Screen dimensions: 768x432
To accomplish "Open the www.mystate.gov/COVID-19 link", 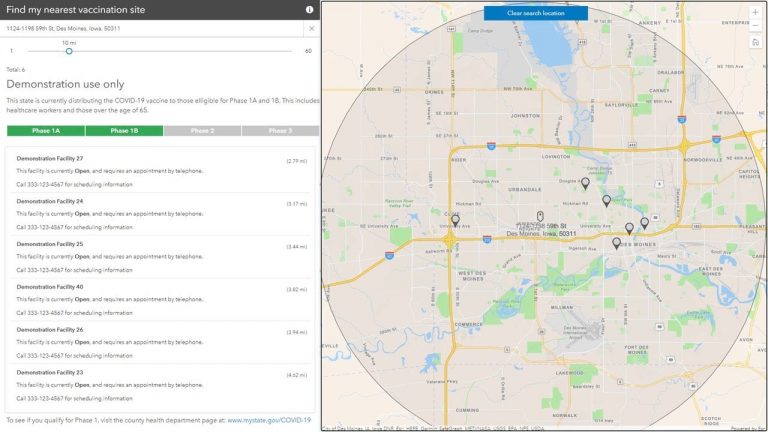I will pyautogui.click(x=269, y=420).
